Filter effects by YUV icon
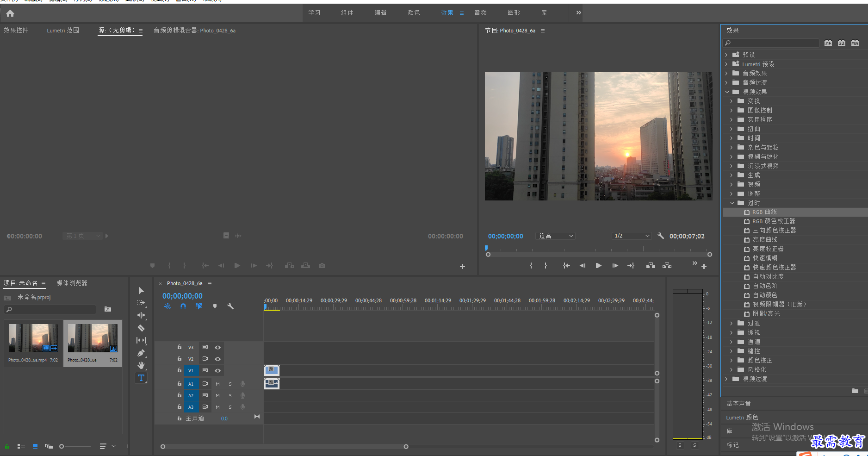 [x=855, y=43]
